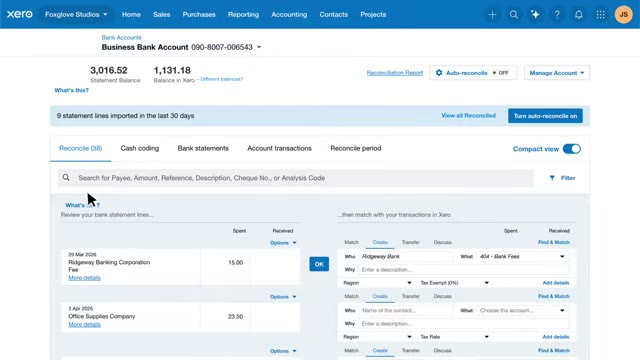640x360 pixels.
Task: Expand the Foxglove Studios organisation menu
Action: (76, 14)
